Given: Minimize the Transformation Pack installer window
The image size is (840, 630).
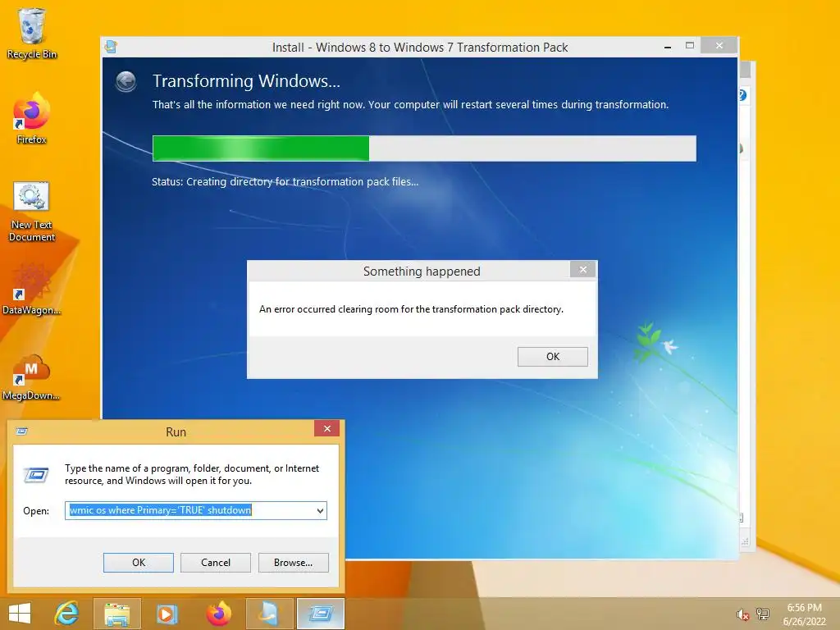Looking at the screenshot, I should click(668, 47).
